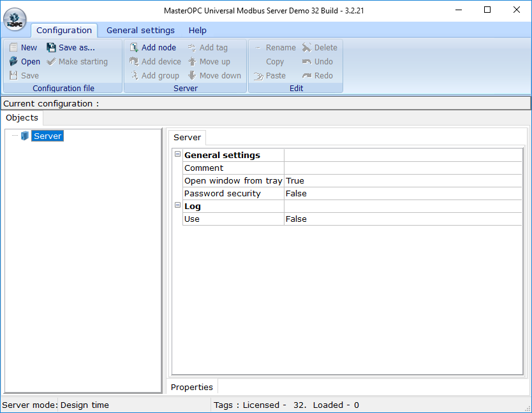Click the Rename icon
The image size is (532, 413).
(x=258, y=47)
